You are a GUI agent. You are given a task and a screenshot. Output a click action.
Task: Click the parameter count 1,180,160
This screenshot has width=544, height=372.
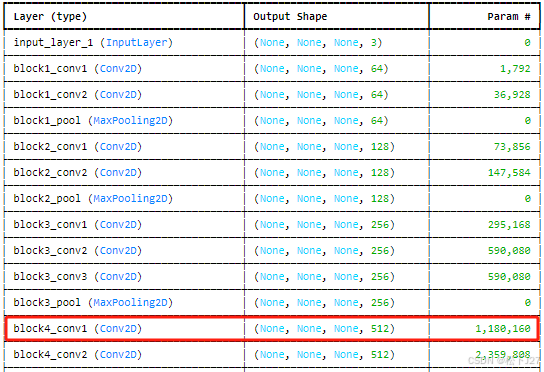tap(503, 328)
